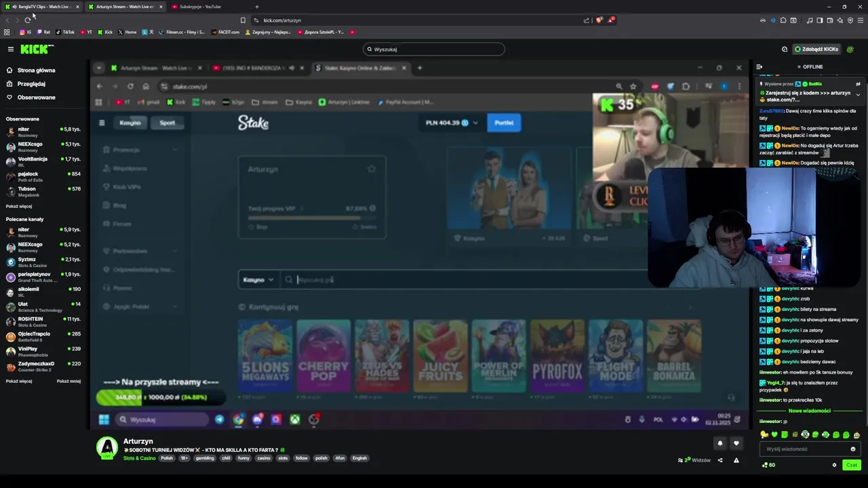The height and width of the screenshot is (488, 868).
Task: Open the Windows Start button in stream
Action: pos(104,420)
